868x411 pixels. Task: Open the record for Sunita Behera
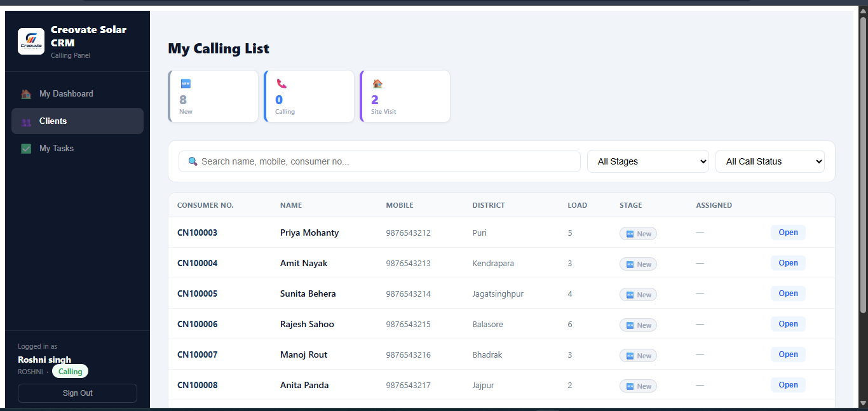[788, 293]
